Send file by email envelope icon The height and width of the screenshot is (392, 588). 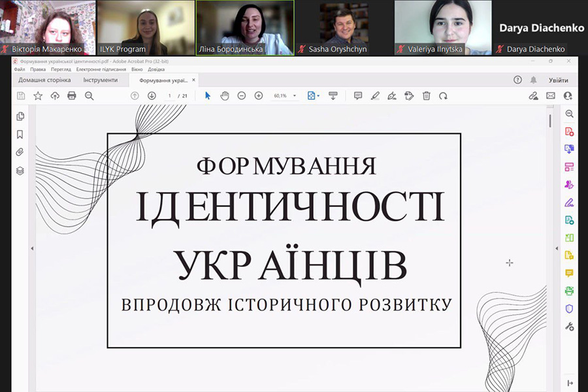point(551,95)
